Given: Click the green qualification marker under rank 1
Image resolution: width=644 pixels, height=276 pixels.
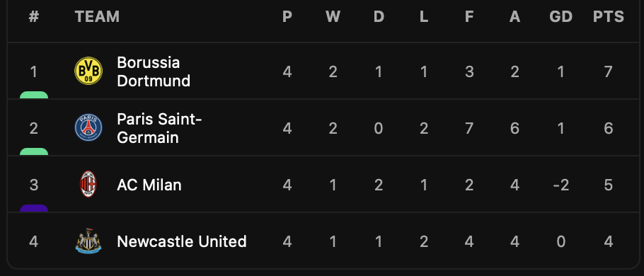Looking at the screenshot, I should click(x=34, y=95).
